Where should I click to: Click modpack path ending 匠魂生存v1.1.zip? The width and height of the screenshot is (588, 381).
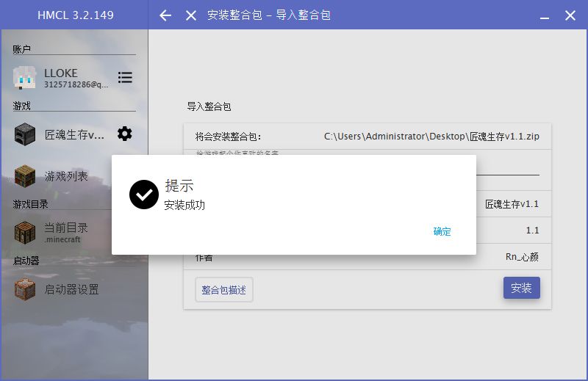click(x=431, y=137)
